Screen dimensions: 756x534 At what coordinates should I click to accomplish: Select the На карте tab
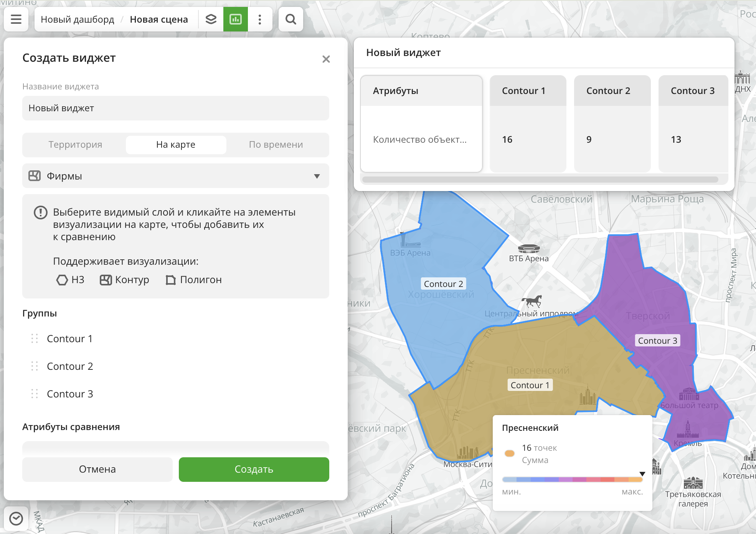pyautogui.click(x=176, y=145)
